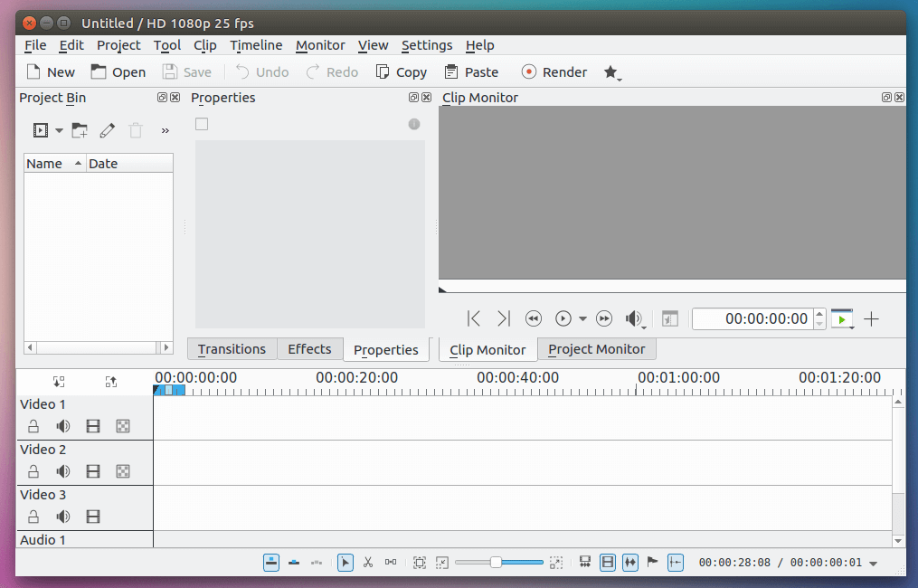The image size is (918, 588).
Task: Tick the checkbox in Properties panel
Action: click(x=202, y=124)
